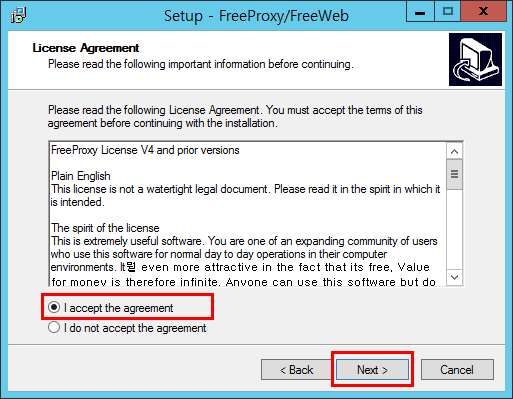Click the license text scrollbar thumb
This screenshot has width=513, height=399.
[454, 174]
